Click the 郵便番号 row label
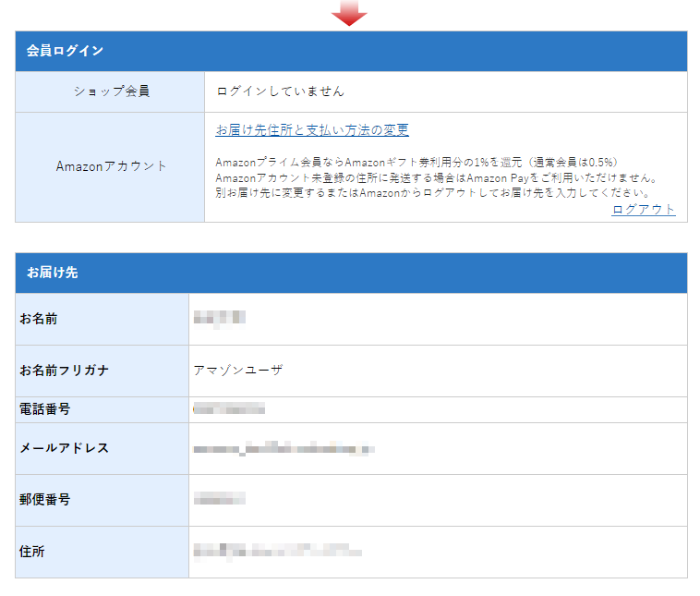Viewport: 700px width, 596px height. point(45,500)
